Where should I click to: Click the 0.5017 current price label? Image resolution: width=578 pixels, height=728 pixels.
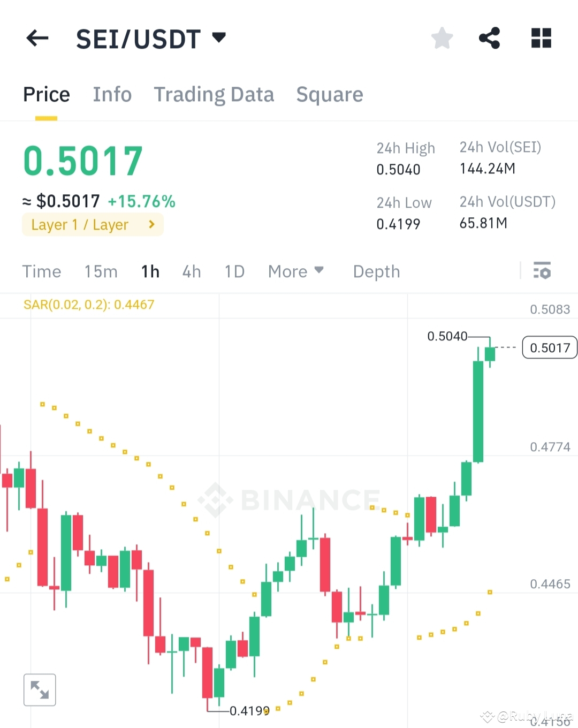(549, 347)
